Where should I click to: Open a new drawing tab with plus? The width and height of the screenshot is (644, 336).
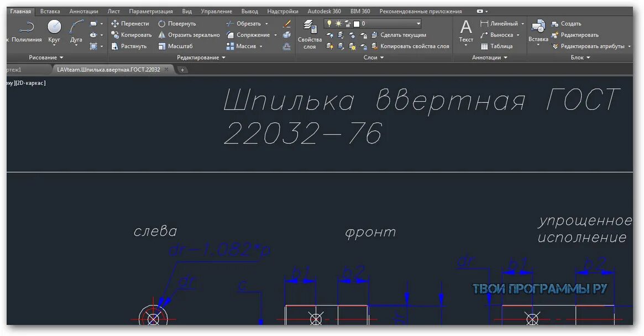pyautogui.click(x=182, y=70)
